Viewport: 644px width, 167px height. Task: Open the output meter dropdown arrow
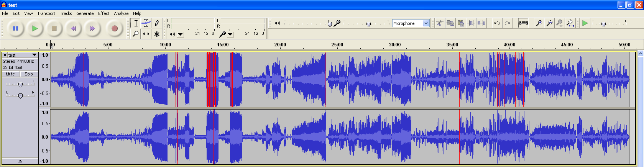tap(180, 34)
